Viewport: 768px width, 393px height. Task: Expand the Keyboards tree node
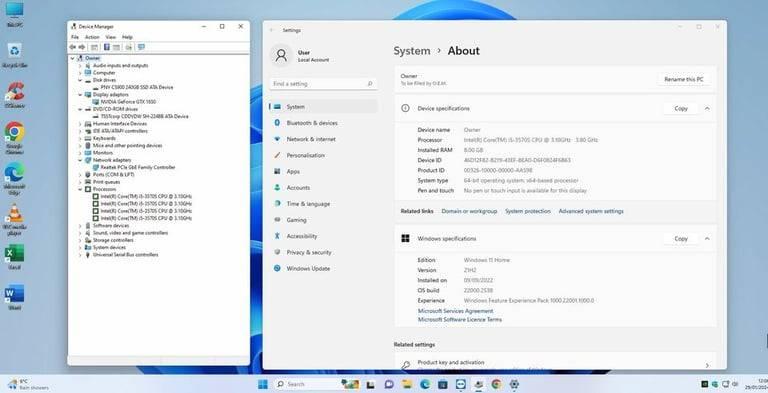tap(80, 138)
